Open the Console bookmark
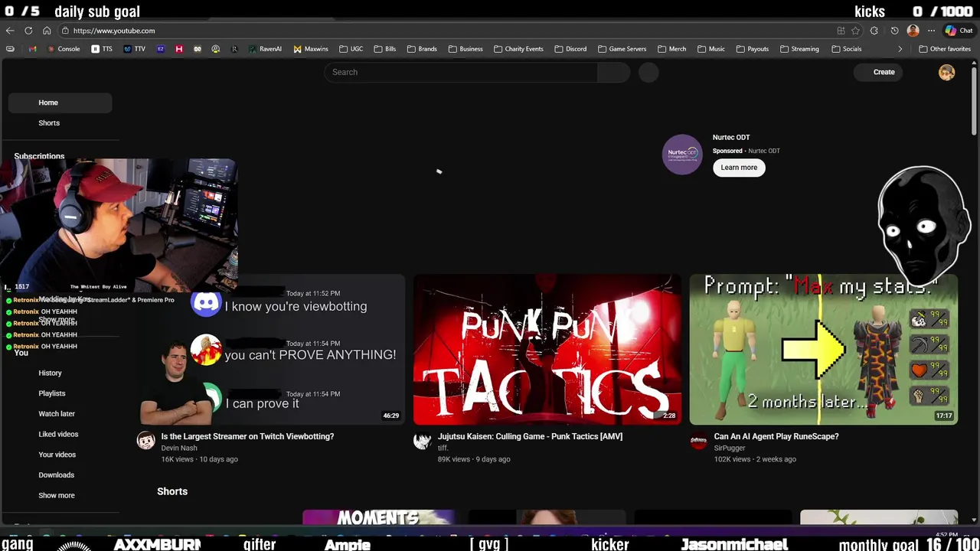The height and width of the screenshot is (551, 980). [x=63, y=49]
